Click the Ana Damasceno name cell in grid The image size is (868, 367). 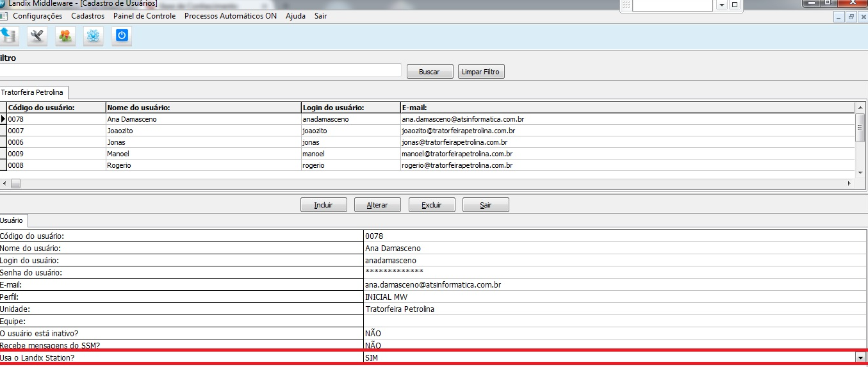(x=204, y=119)
